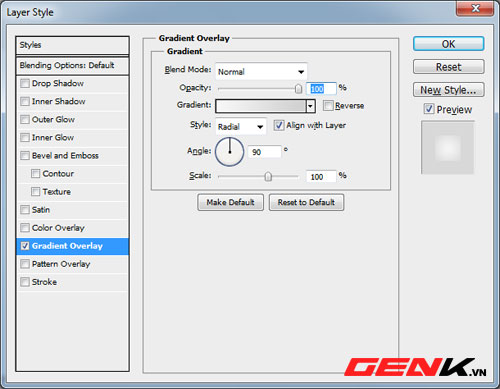Check the Inner Glow box
The image size is (500, 389).
point(25,137)
